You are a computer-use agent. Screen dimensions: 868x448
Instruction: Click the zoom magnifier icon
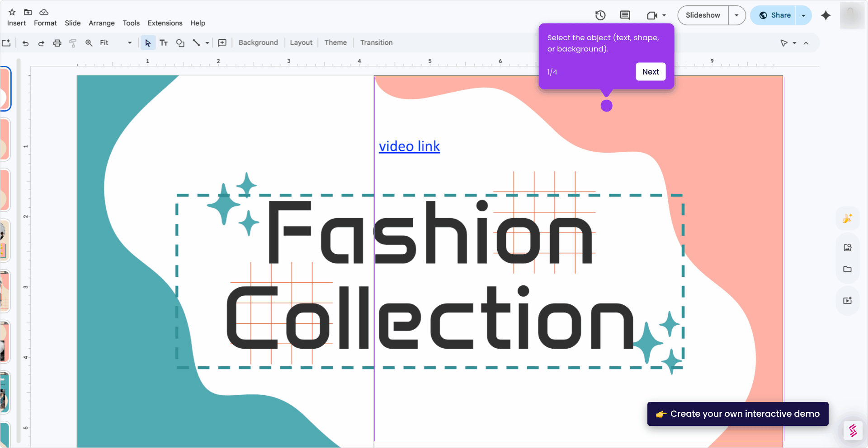click(89, 43)
